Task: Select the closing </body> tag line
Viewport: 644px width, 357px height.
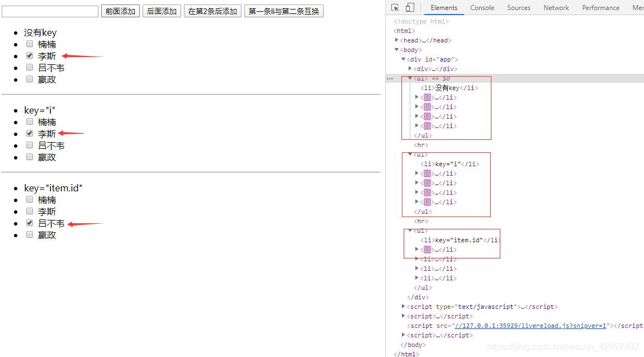Action: click(413, 345)
